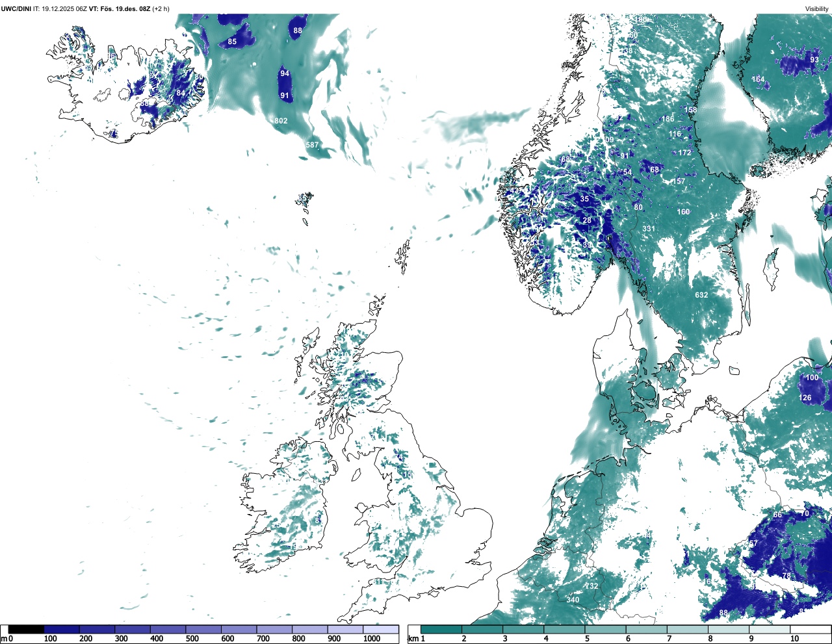Viewport: 832px width, 644px height.
Task: Click the '35' value over Norway
Action: pyautogui.click(x=584, y=200)
